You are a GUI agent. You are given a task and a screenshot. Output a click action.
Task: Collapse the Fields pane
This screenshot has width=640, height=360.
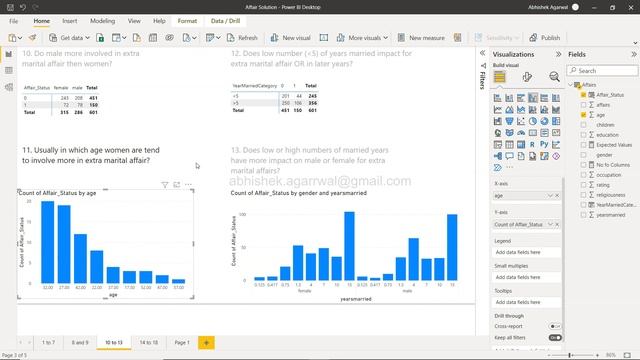click(x=633, y=54)
